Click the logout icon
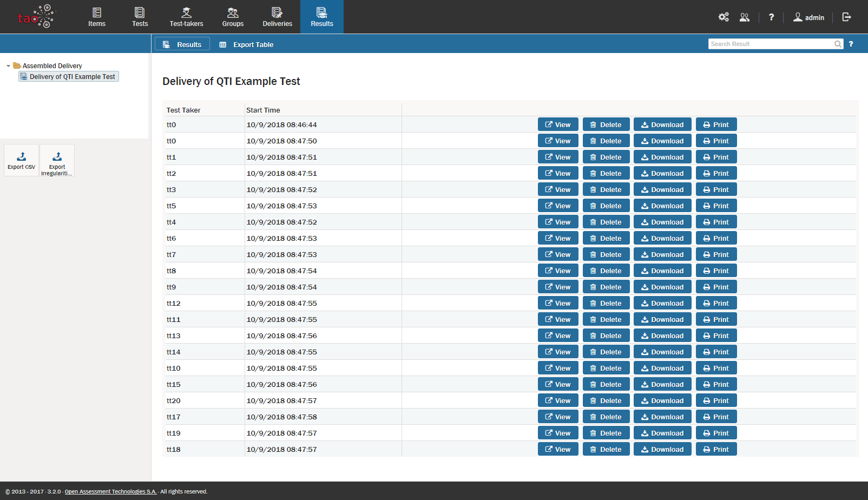868x500 pixels. click(847, 17)
